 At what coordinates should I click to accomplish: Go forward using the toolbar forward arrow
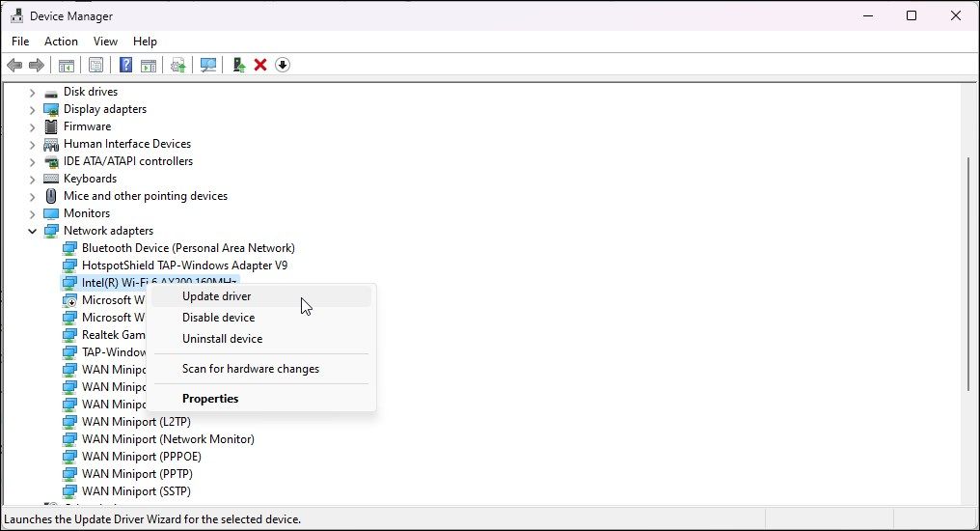tap(37, 65)
